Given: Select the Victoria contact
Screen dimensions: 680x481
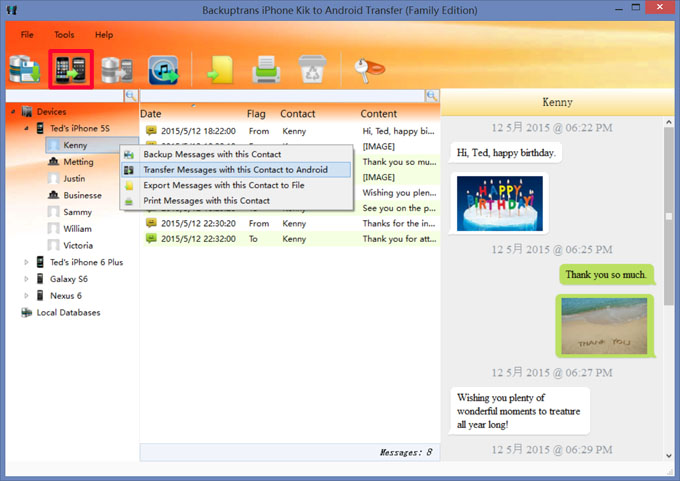Looking at the screenshot, I should click(x=78, y=245).
